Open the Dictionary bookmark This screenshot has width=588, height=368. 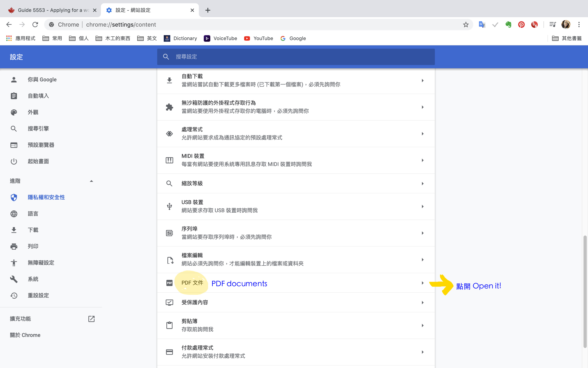pos(180,38)
